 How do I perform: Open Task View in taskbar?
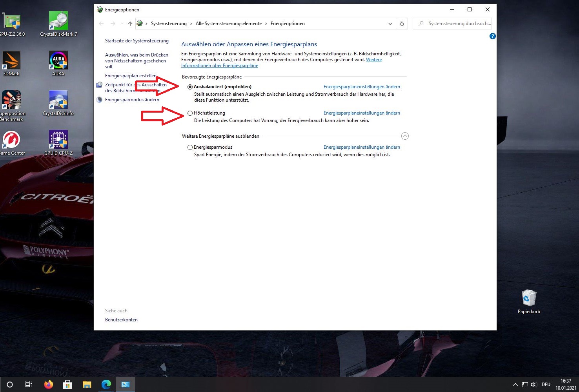point(29,385)
